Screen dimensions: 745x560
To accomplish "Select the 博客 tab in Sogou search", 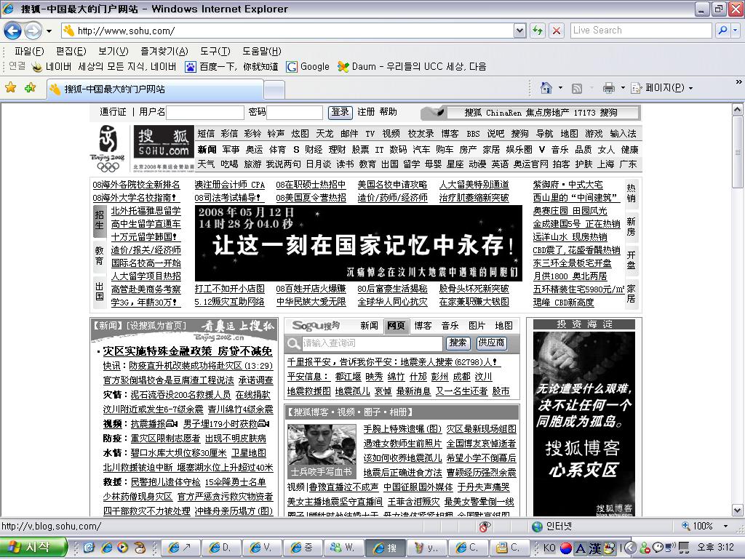I will pos(423,326).
